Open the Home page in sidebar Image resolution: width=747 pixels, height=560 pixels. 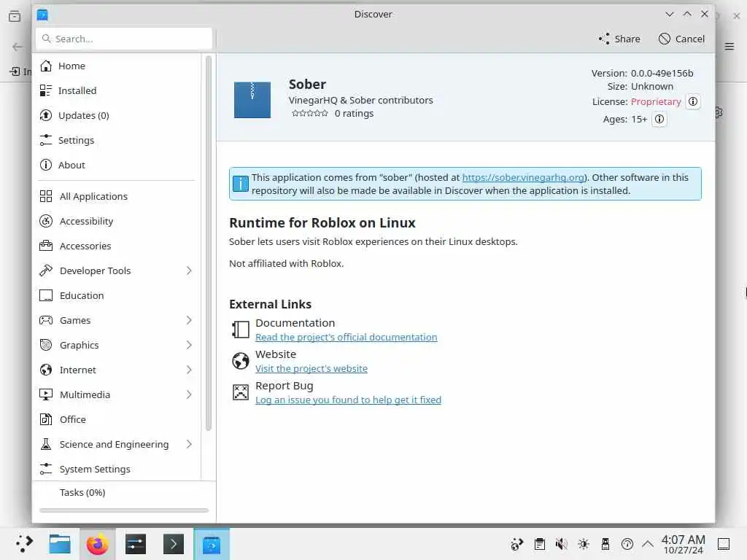click(117, 66)
